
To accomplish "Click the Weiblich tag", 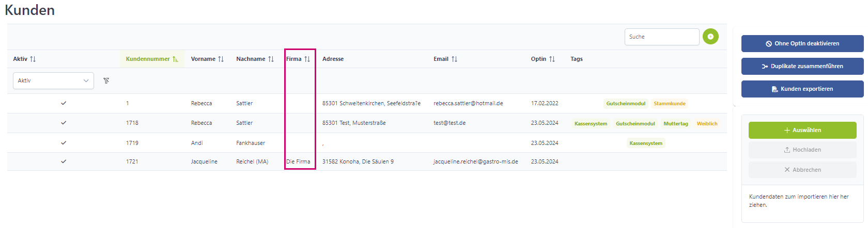I will [707, 124].
